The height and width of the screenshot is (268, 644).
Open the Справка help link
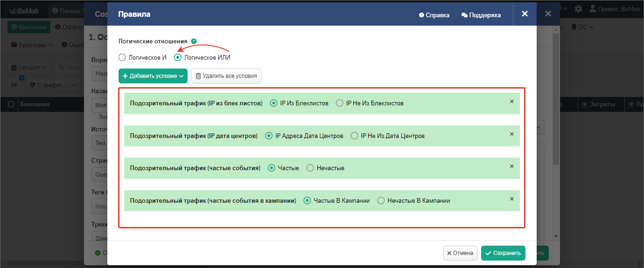[434, 15]
